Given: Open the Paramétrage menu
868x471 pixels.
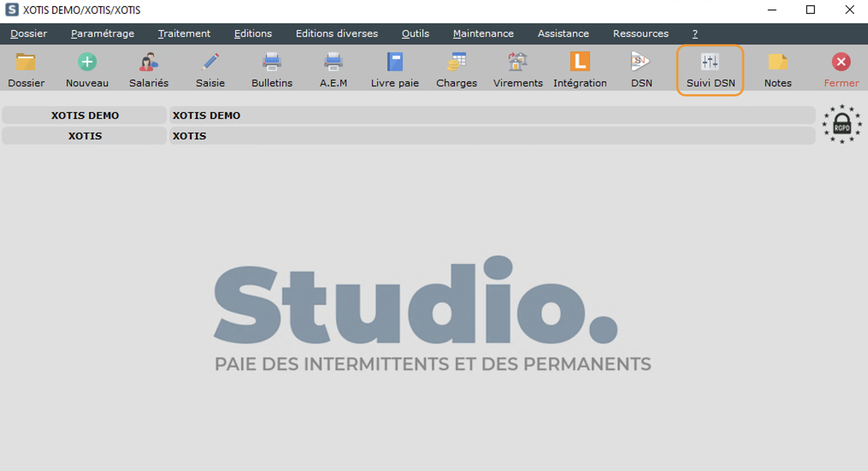Looking at the screenshot, I should 102,34.
